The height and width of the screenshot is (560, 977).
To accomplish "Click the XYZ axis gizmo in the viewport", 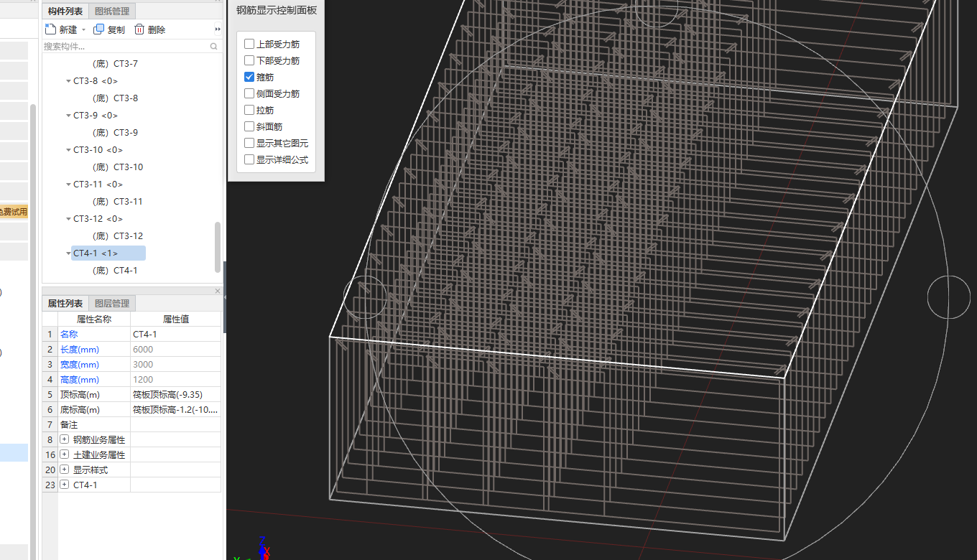I will tap(261, 550).
